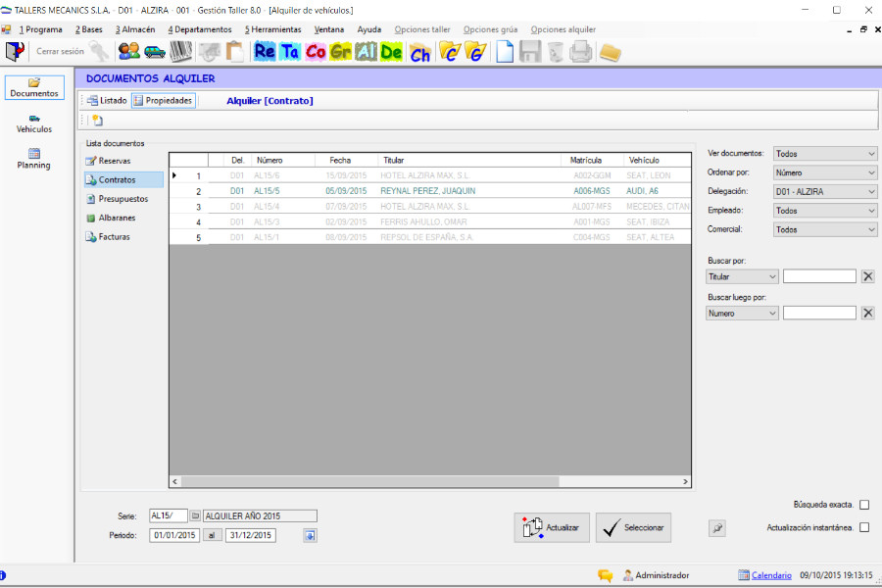Click the new document icon below Listado
This screenshot has width=882, height=588.
97,120
